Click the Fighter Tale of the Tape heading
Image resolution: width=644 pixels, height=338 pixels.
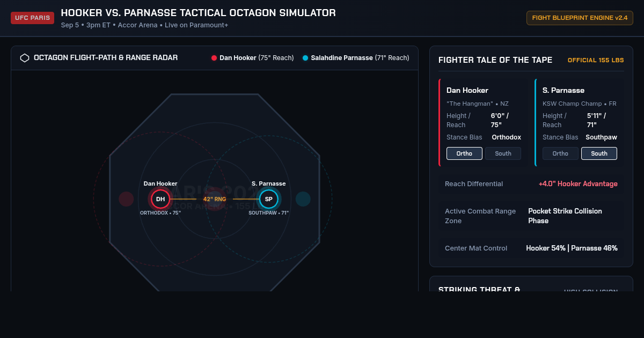click(495, 60)
